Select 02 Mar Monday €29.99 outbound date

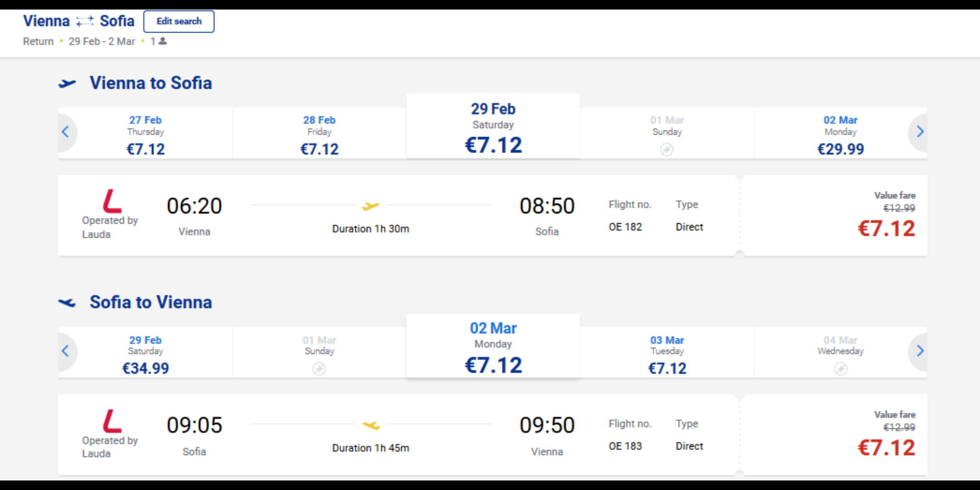point(840,134)
